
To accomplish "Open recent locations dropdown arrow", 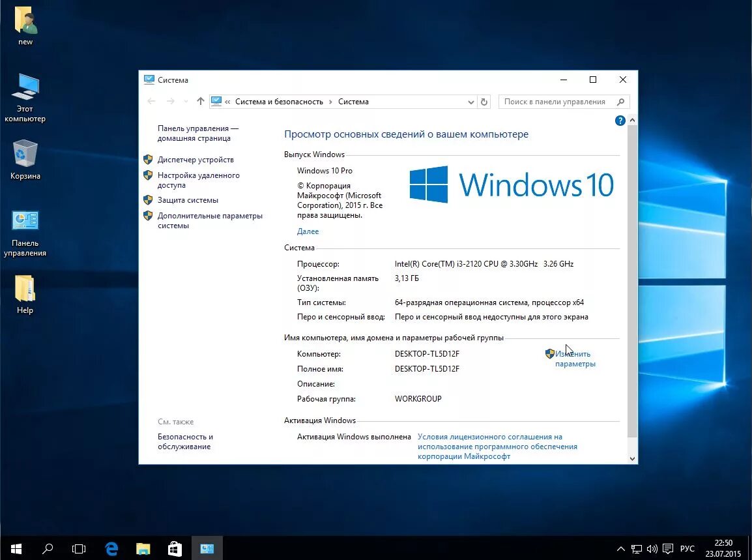I will point(186,102).
